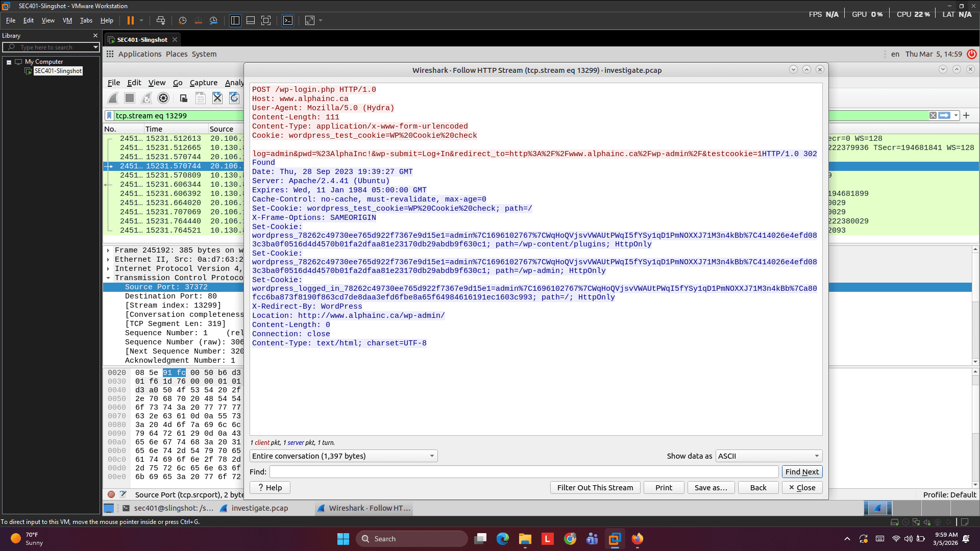The image size is (980, 551).
Task: Open the snapshot manager in VMware toolbar
Action: point(213,21)
